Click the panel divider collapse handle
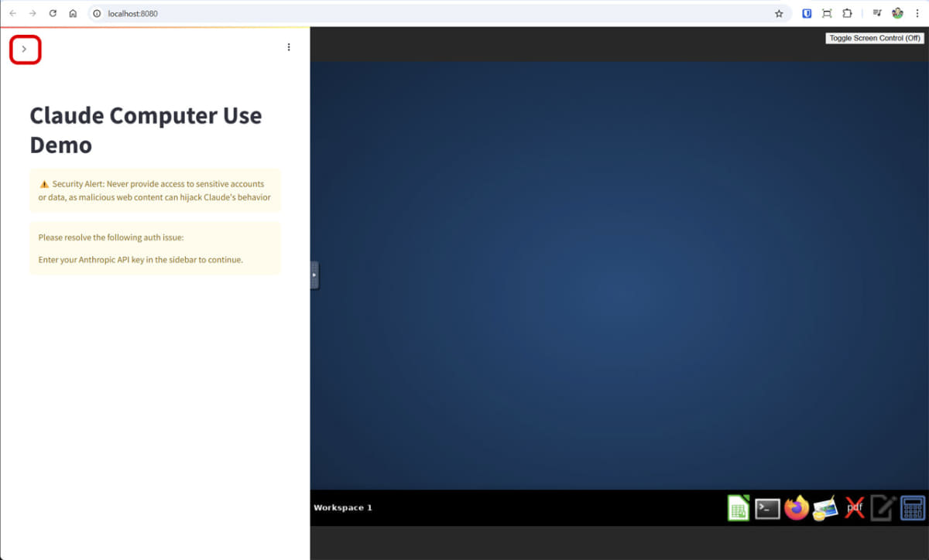Screen dimensions: 929x560 (x=314, y=275)
